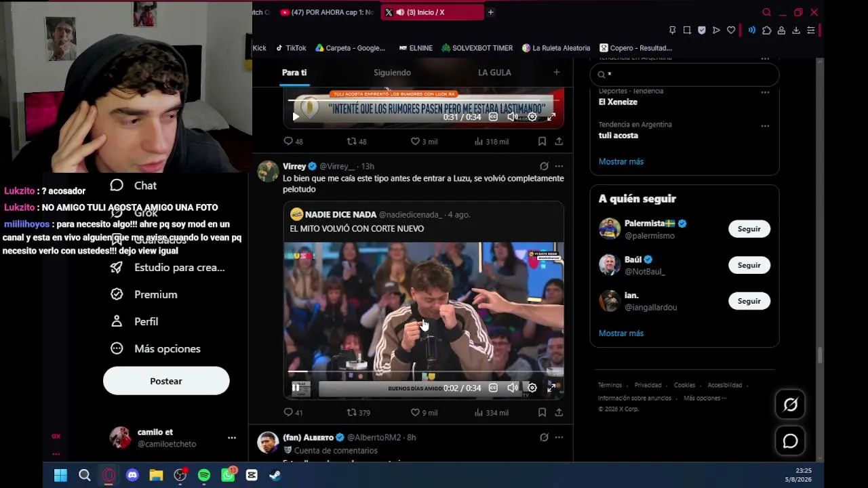Show more accounts to follow

[621, 333]
